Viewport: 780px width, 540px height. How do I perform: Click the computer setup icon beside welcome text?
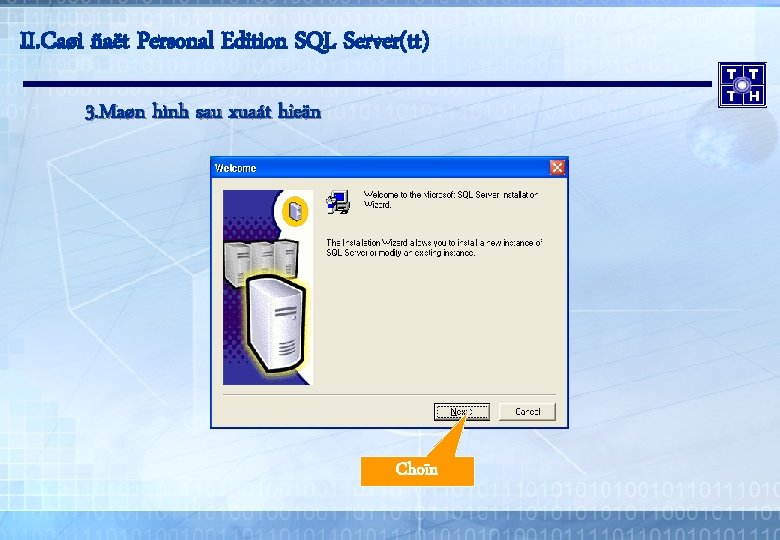click(338, 201)
